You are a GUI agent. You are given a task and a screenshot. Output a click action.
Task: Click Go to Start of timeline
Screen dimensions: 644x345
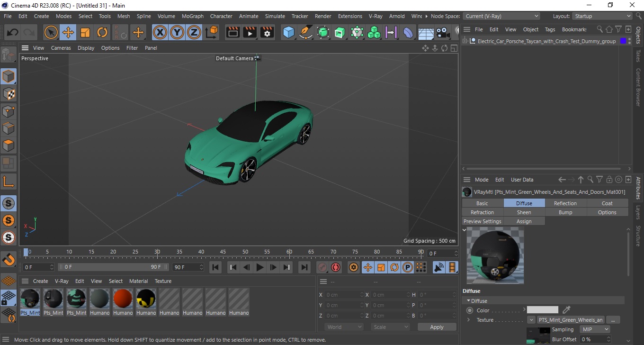(215, 267)
